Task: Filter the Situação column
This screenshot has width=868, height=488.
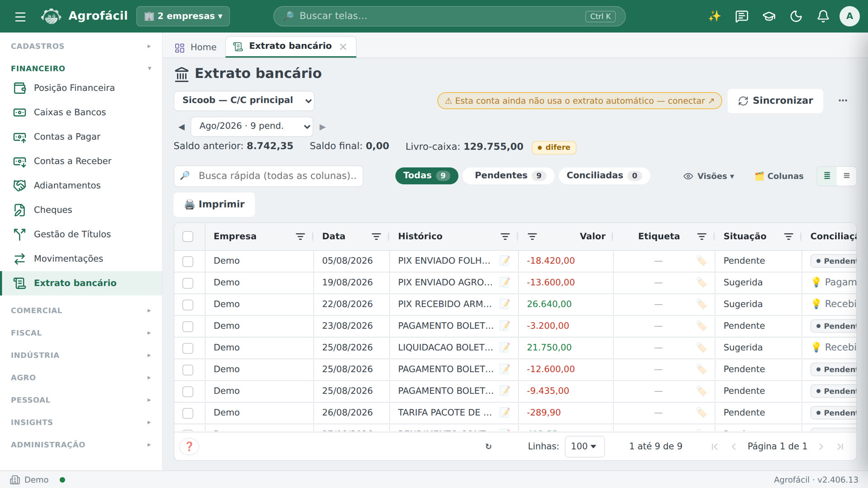Action: pyautogui.click(x=788, y=236)
